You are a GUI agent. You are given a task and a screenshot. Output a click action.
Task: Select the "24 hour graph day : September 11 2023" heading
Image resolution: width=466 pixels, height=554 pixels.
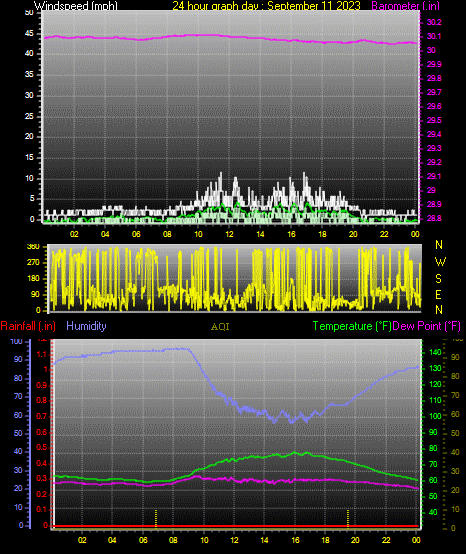266,6
